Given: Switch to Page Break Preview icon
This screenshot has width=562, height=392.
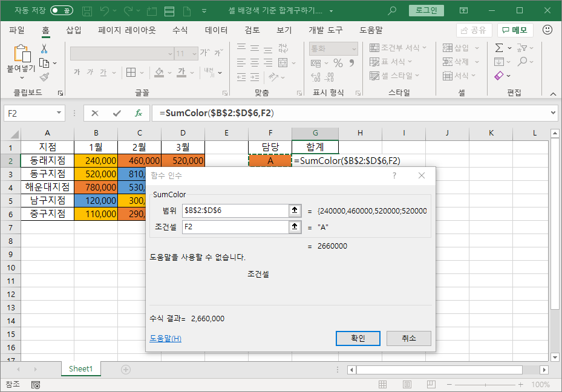Looking at the screenshot, I should [431, 385].
